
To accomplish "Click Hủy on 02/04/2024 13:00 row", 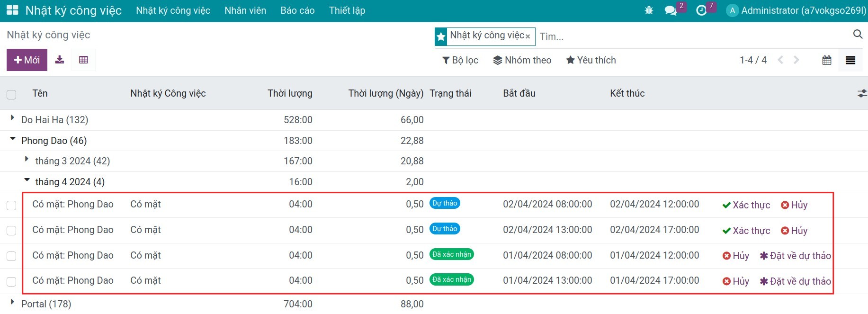I will pyautogui.click(x=794, y=231).
